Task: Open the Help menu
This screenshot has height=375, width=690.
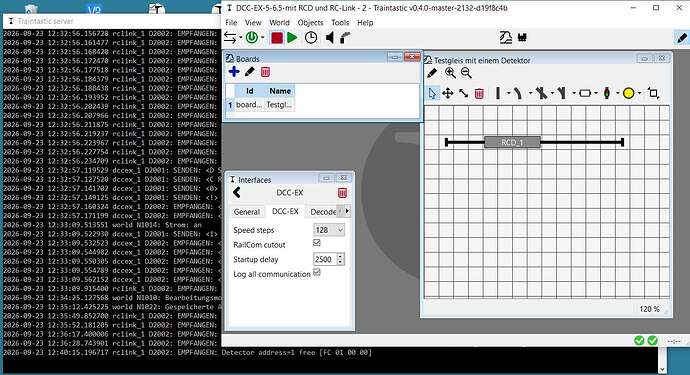Action: pyautogui.click(x=365, y=22)
